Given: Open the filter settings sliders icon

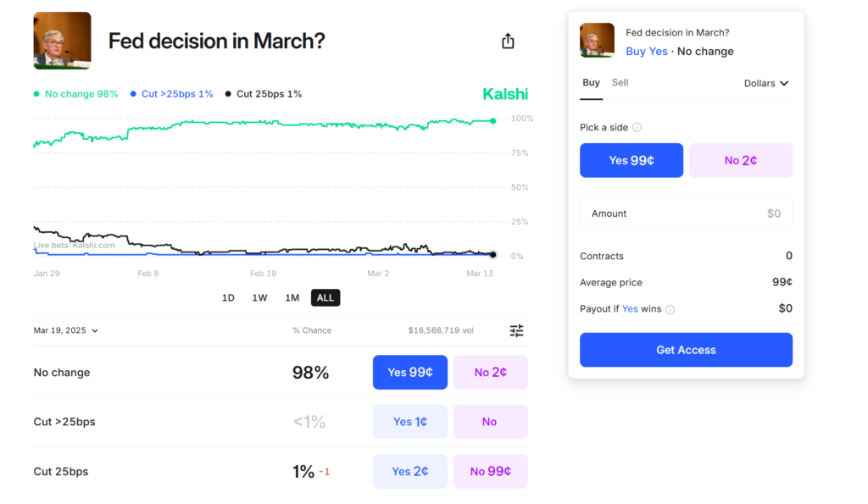Looking at the screenshot, I should coord(516,330).
